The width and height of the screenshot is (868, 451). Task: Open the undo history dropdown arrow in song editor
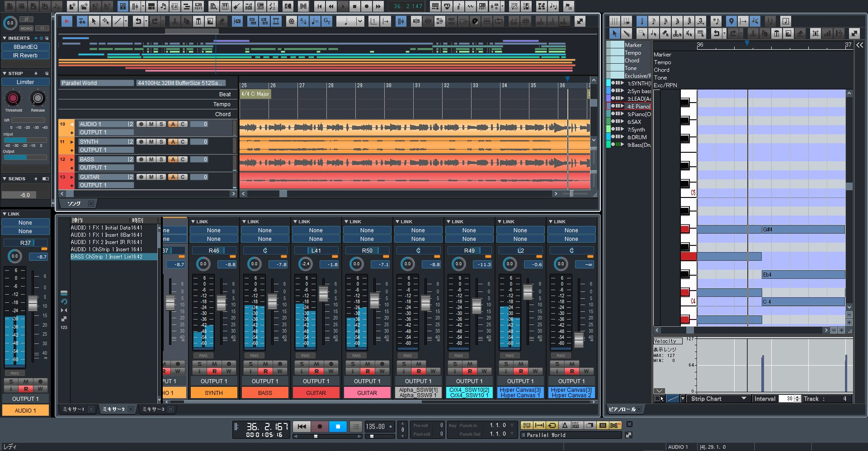point(146,21)
